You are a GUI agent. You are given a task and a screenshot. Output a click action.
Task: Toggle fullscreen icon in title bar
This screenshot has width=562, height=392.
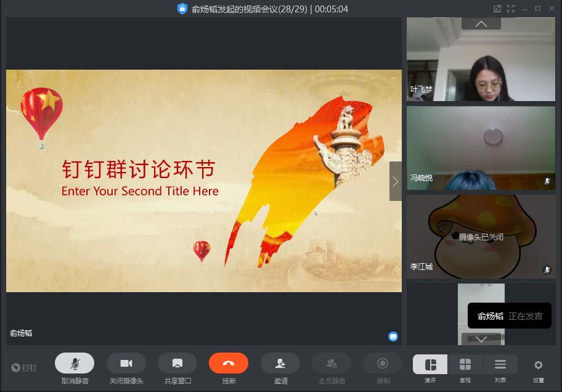(511, 9)
